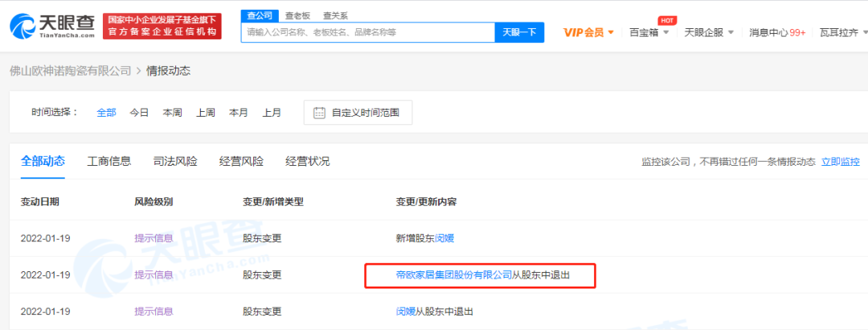Click the red official credit agency banner
Viewport: 868px width, 330px height.
click(x=162, y=26)
